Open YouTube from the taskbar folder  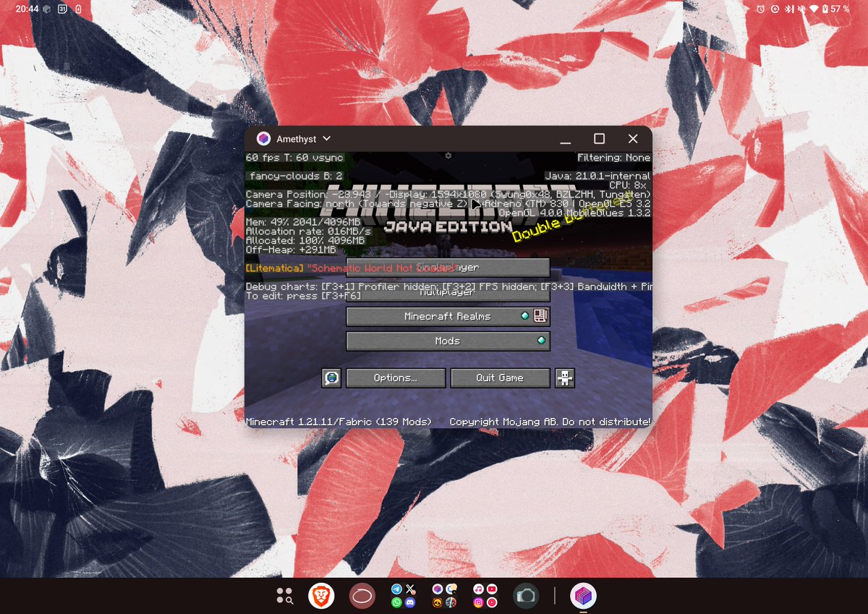pos(492,589)
